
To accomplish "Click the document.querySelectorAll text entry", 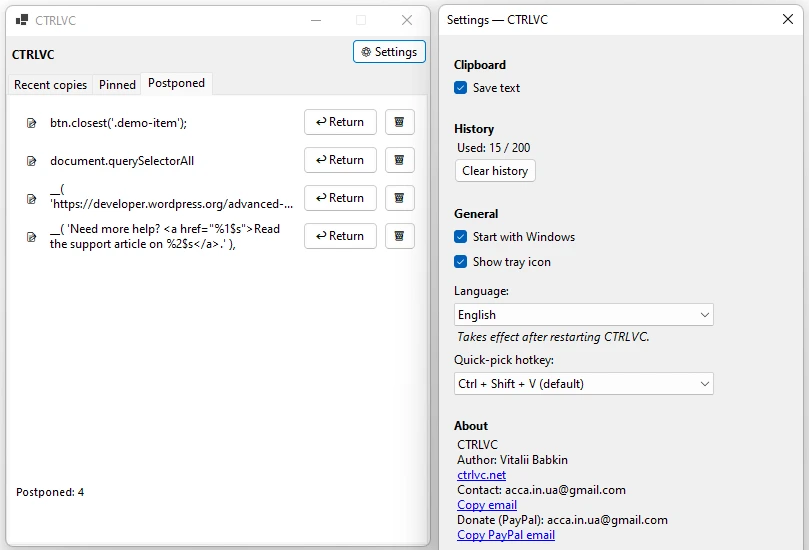I will pos(122,161).
